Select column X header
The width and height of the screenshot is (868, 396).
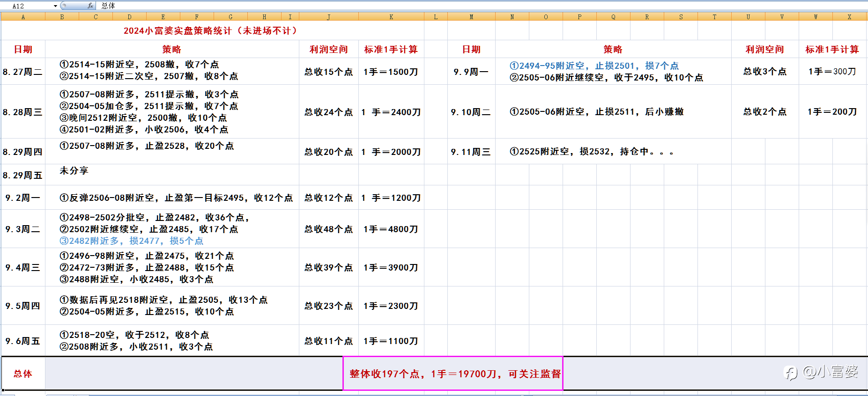point(849,17)
